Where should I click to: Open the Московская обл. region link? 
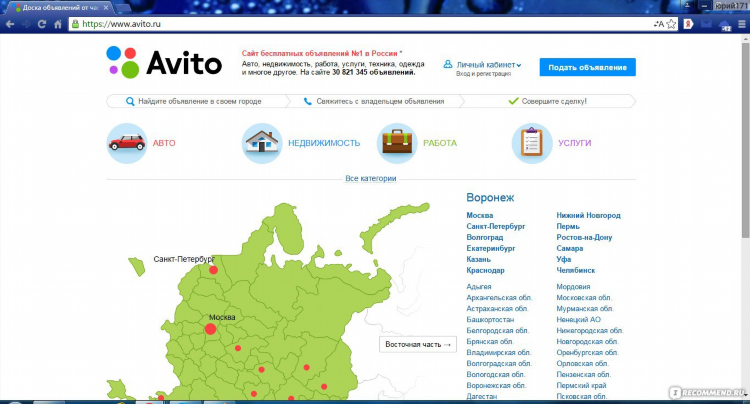(x=584, y=297)
